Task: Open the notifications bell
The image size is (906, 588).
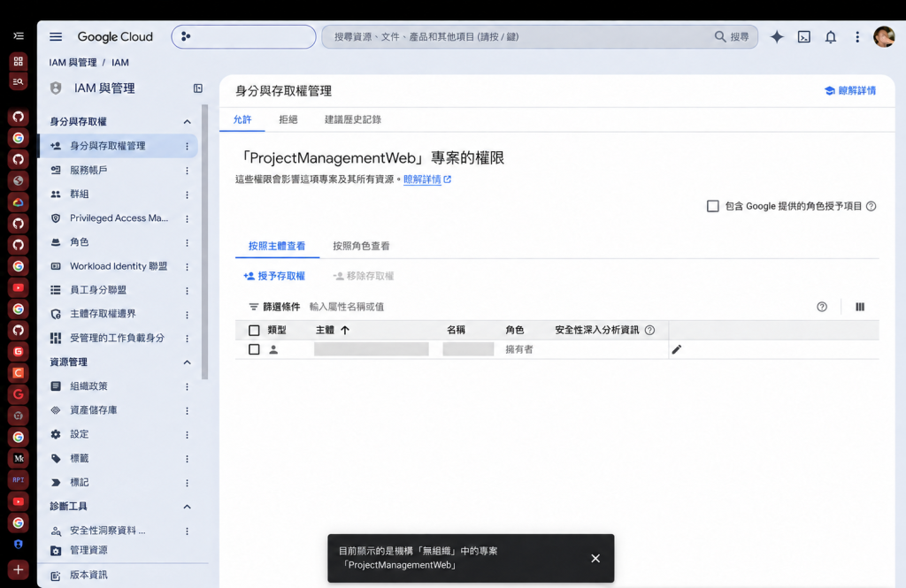Action: [x=830, y=37]
